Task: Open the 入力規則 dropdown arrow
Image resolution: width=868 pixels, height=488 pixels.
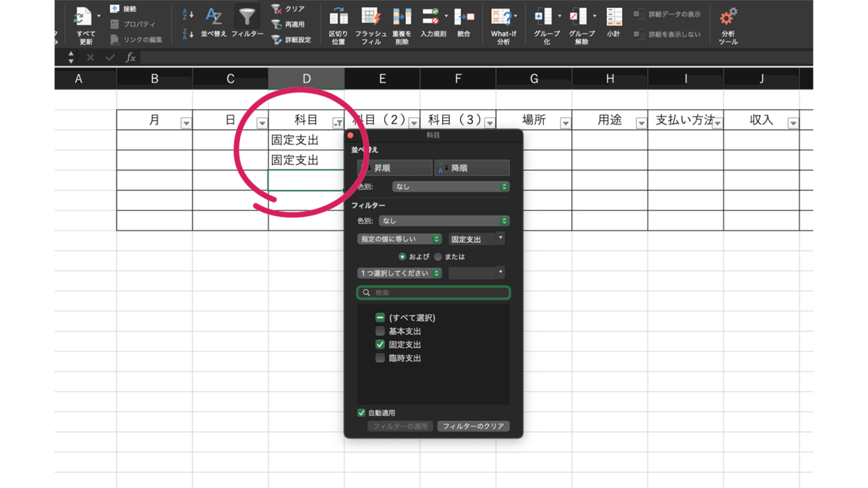Action: [x=446, y=15]
